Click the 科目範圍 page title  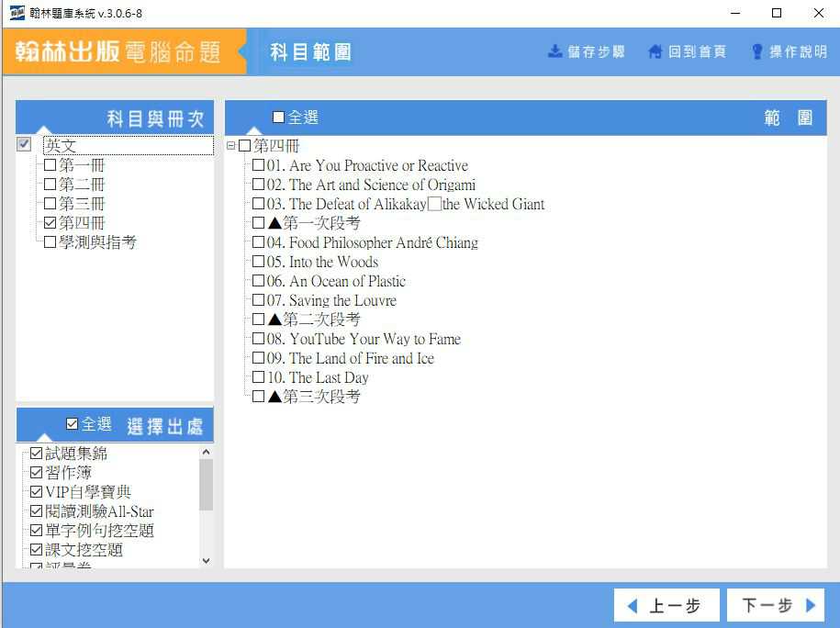tap(310, 52)
